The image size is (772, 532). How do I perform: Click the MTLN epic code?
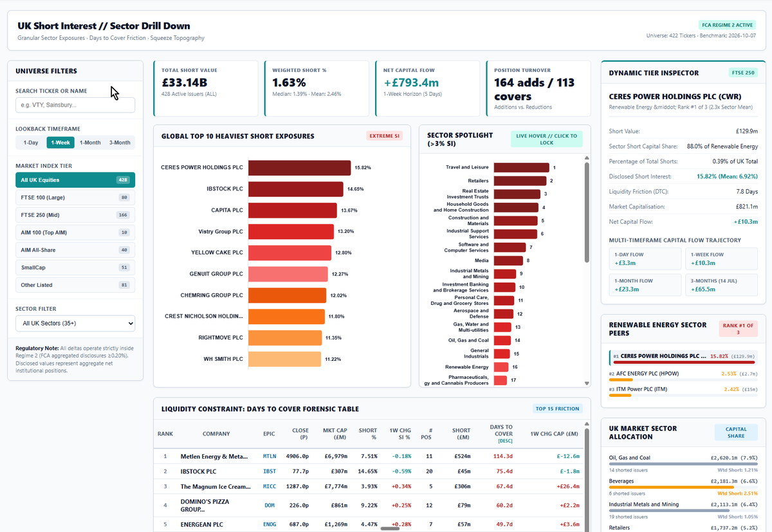pos(270,456)
